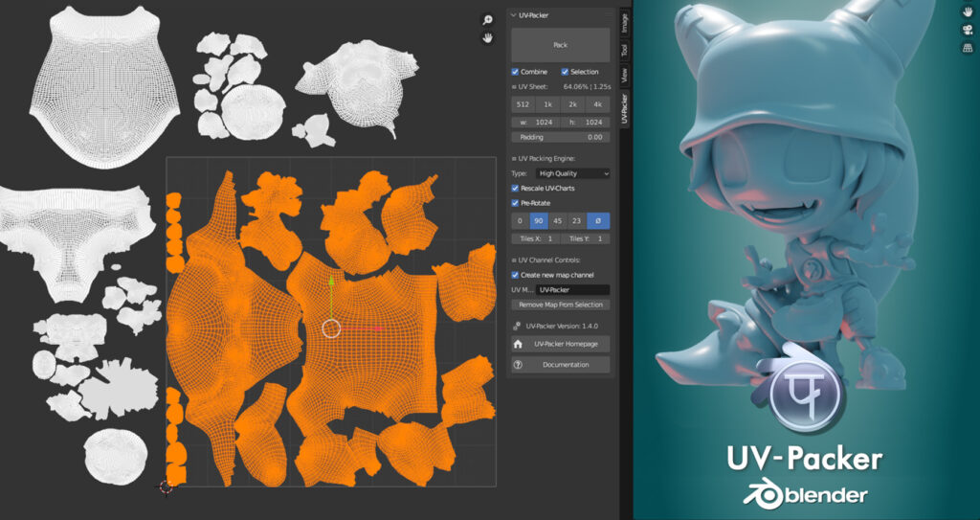Set UV sheet size to 512

523,104
